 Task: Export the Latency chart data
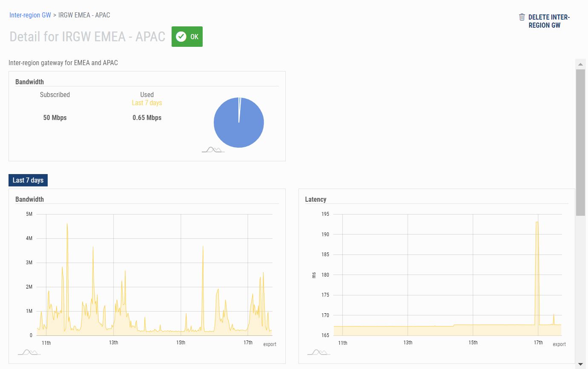click(x=559, y=344)
